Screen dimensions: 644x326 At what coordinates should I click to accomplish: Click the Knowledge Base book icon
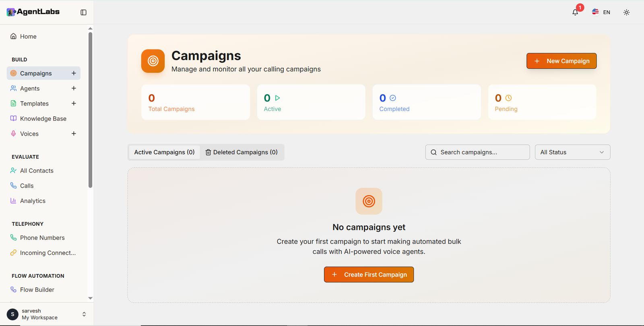click(13, 118)
